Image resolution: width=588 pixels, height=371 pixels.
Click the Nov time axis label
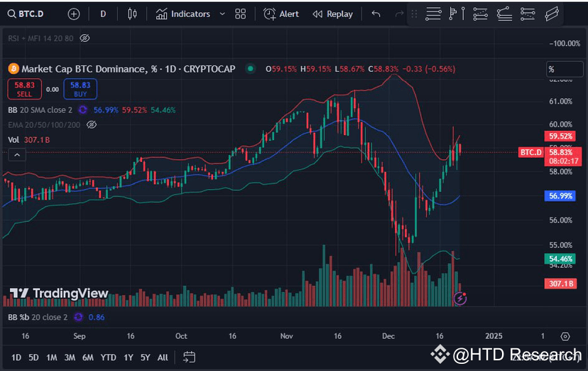(x=286, y=336)
